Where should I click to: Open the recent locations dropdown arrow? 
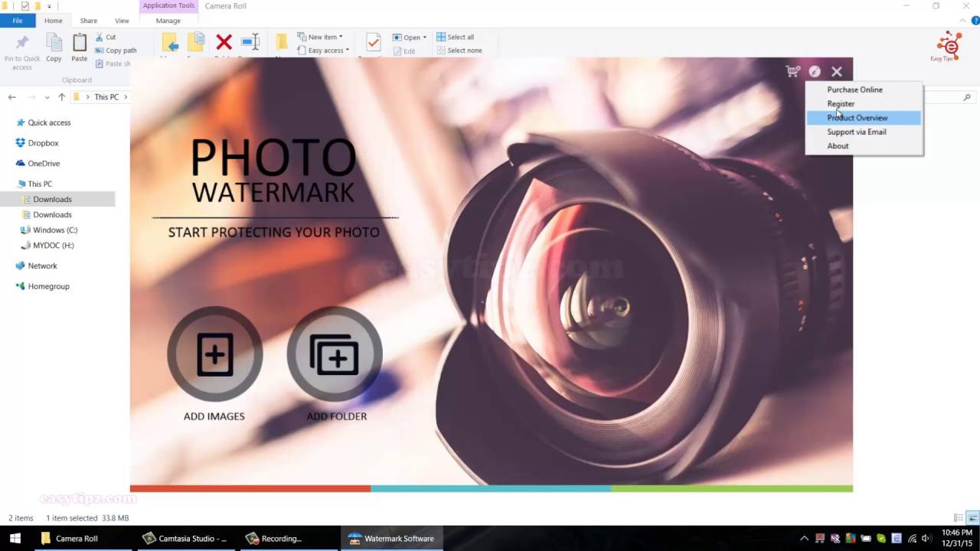coord(47,97)
